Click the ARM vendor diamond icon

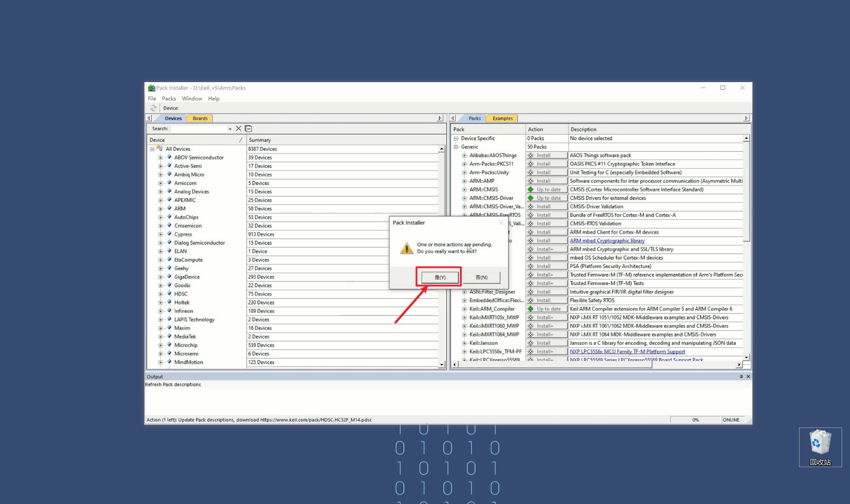(170, 208)
